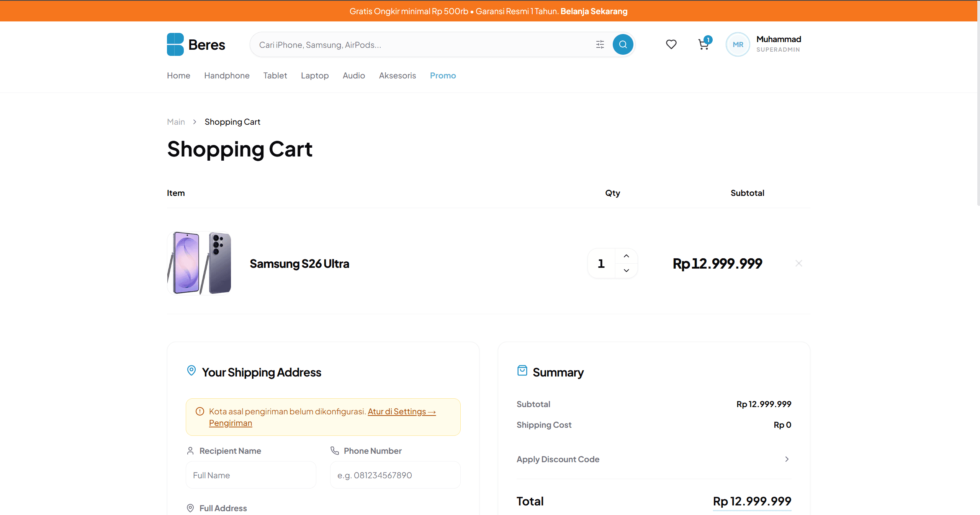Screen dimensions: 980x515
Task: Click the shipping address pin icon
Action: [x=191, y=370]
